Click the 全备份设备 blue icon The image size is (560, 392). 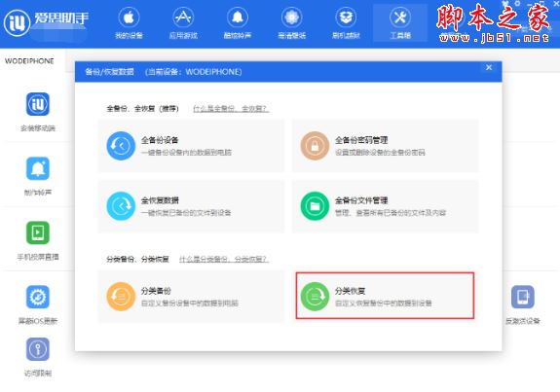point(121,146)
